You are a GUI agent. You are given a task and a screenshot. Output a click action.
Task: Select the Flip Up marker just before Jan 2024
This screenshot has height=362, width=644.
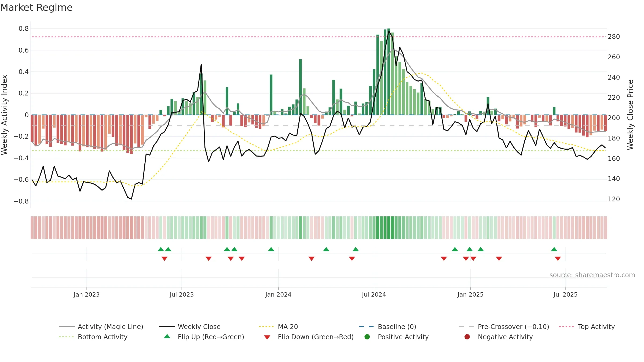[x=271, y=249]
